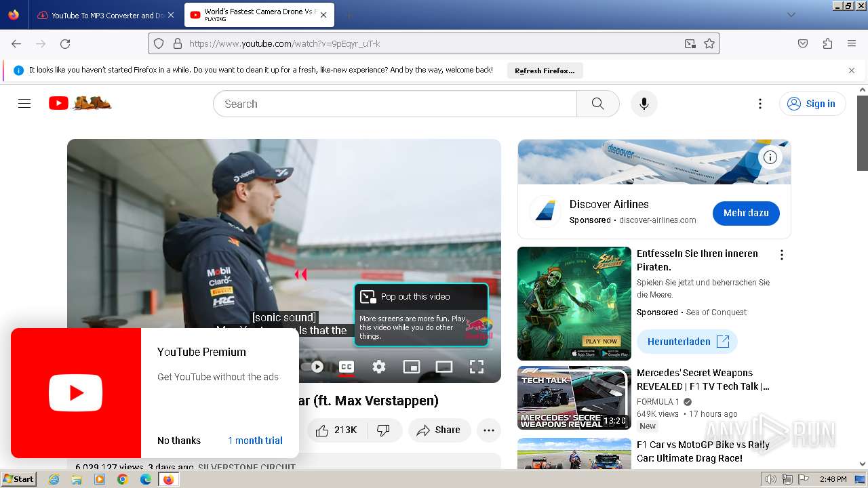This screenshot has height=488, width=868.
Task: Reload the current page
Action: pos(65,43)
